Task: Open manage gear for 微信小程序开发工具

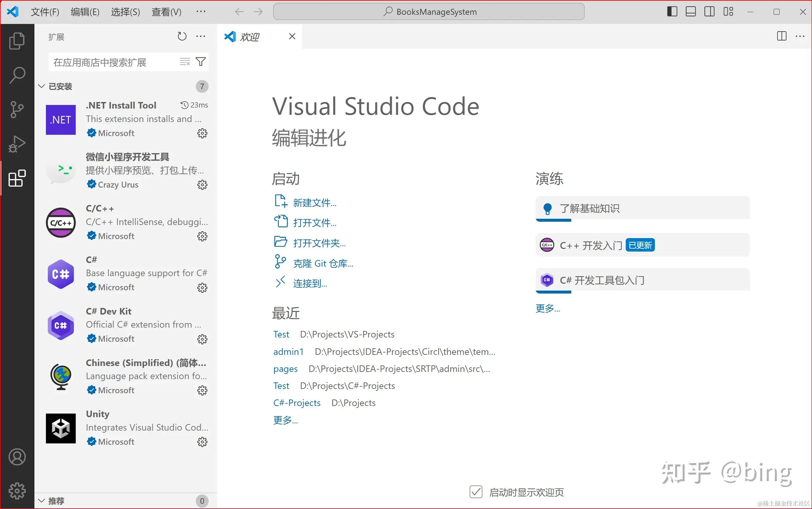Action: click(x=202, y=185)
